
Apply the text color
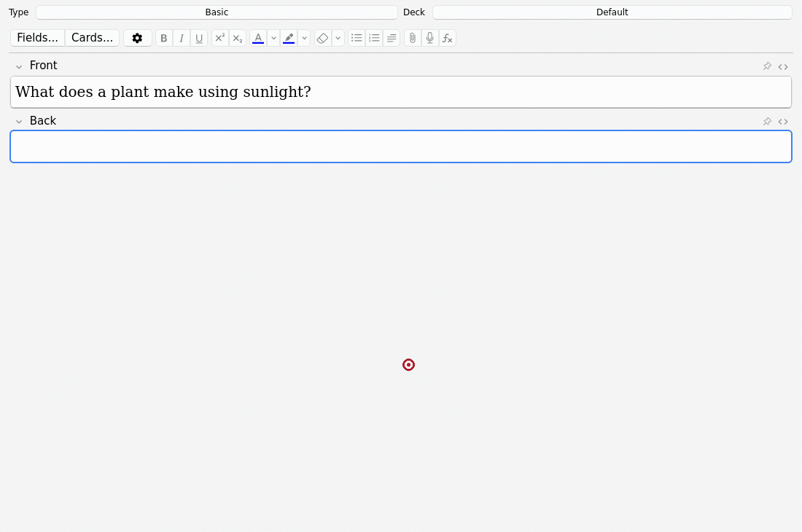(258, 38)
